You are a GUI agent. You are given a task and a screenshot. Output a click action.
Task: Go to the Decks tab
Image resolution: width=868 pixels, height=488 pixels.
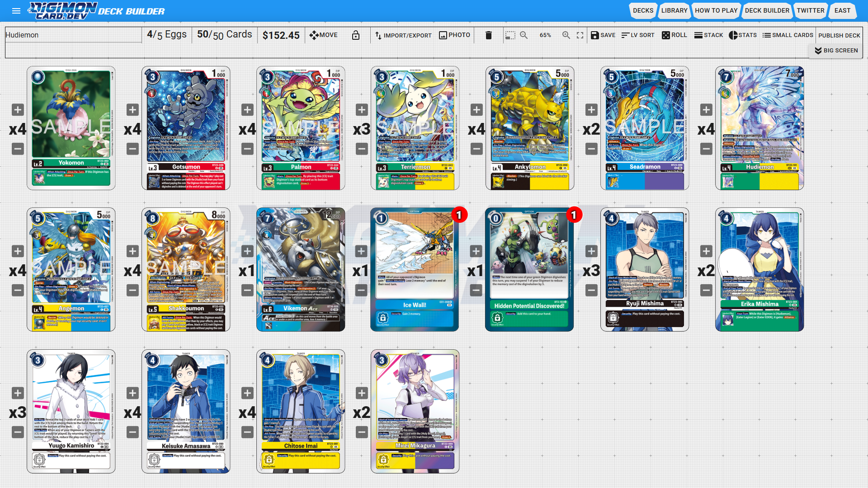[643, 10]
